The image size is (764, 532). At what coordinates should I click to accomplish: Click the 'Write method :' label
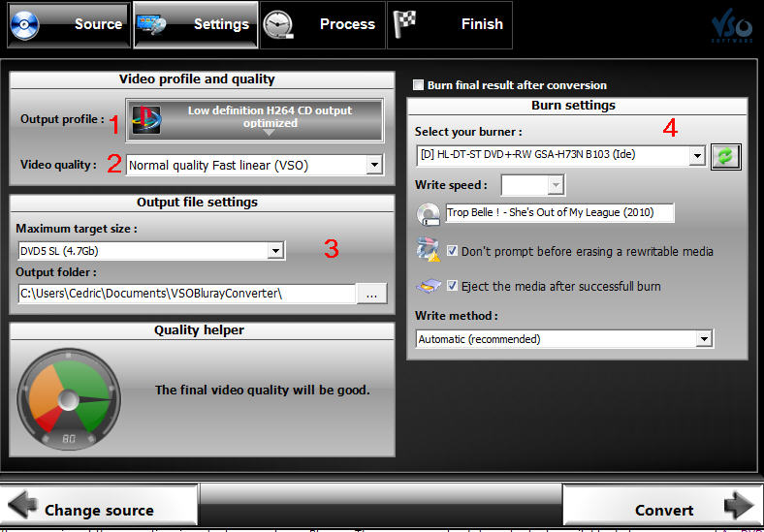tap(457, 316)
